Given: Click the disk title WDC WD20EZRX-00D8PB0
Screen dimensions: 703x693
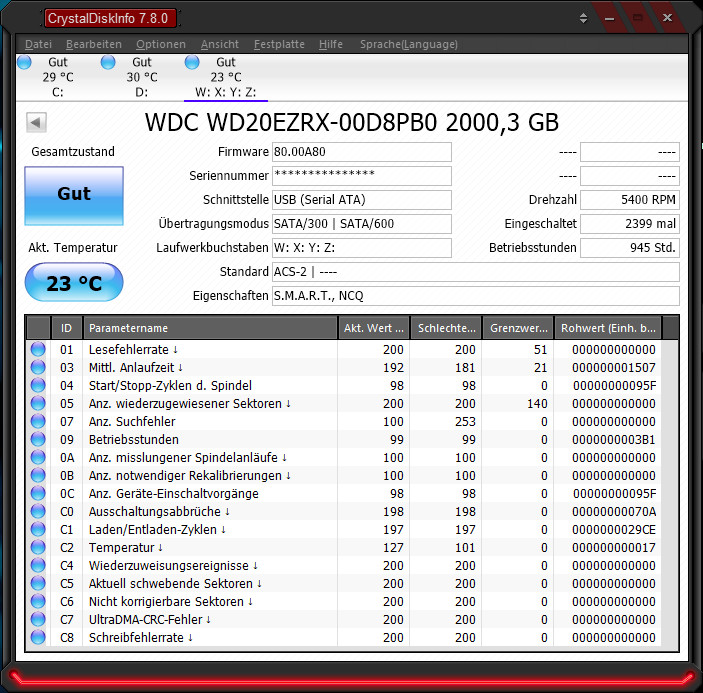Looking at the screenshot, I should (352, 122).
